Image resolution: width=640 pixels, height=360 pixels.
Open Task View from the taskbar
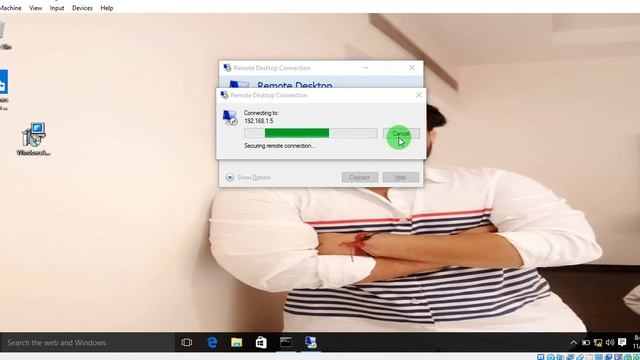click(x=187, y=342)
